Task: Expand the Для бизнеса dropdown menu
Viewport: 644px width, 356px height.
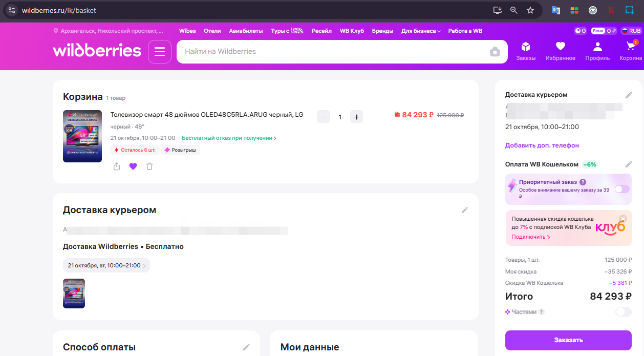Action: point(421,31)
